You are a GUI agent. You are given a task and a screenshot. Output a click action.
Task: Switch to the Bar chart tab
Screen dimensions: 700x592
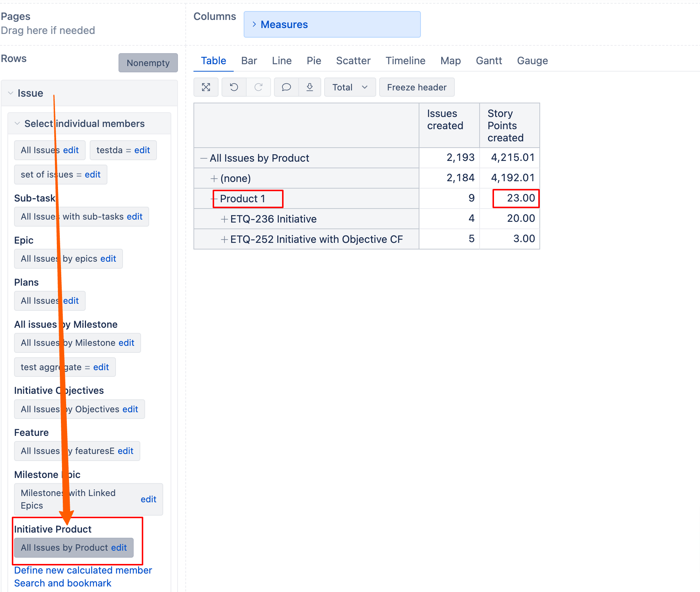(x=249, y=61)
